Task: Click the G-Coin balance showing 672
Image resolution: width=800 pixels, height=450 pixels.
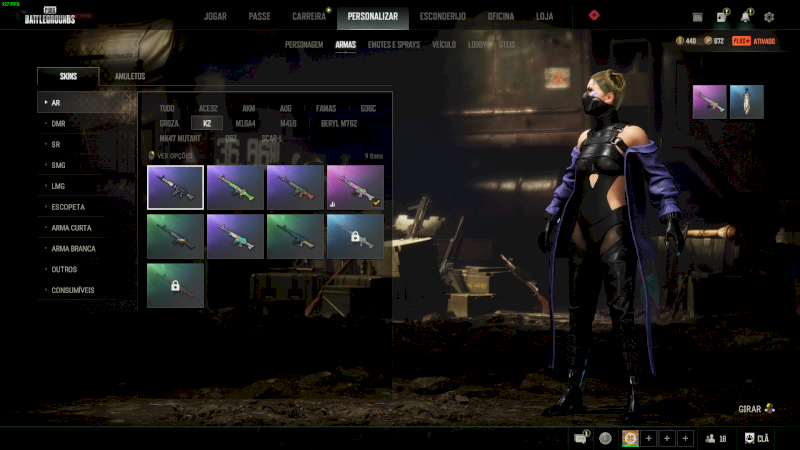Action: (714, 41)
